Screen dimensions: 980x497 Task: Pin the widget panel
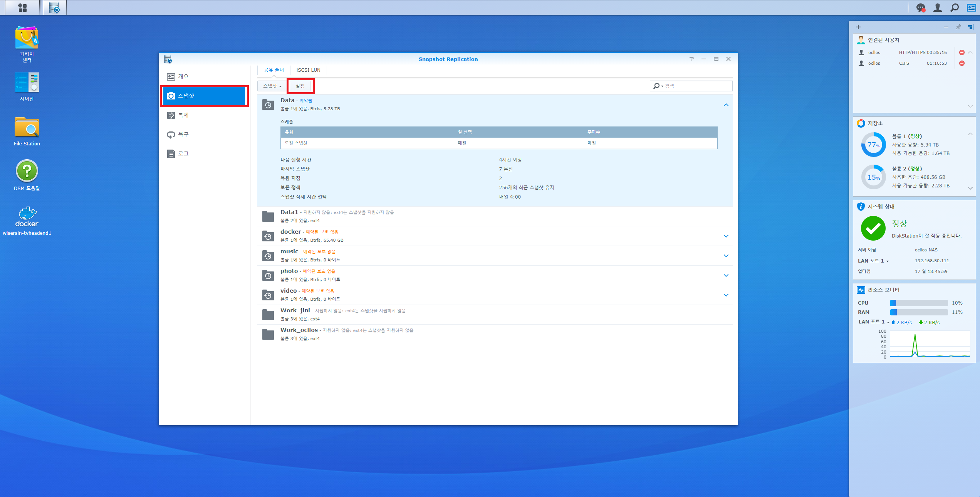coord(958,27)
